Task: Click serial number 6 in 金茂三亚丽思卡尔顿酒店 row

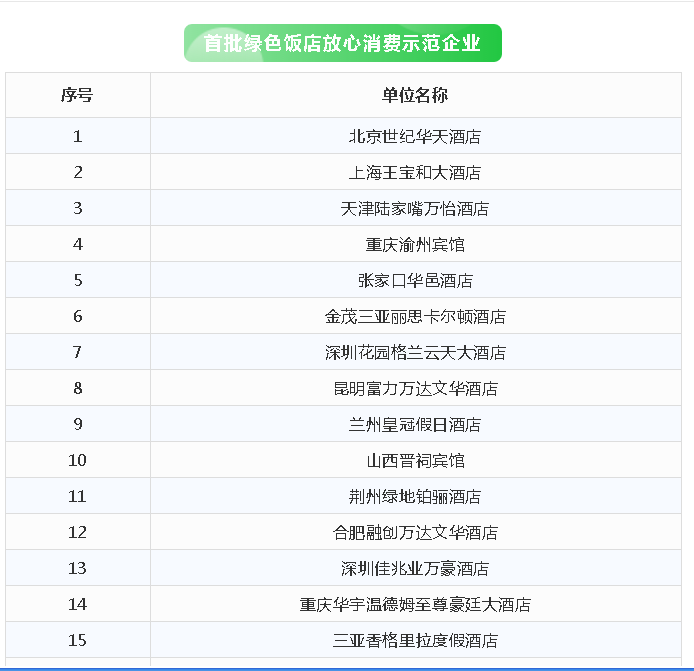Action: tap(77, 316)
